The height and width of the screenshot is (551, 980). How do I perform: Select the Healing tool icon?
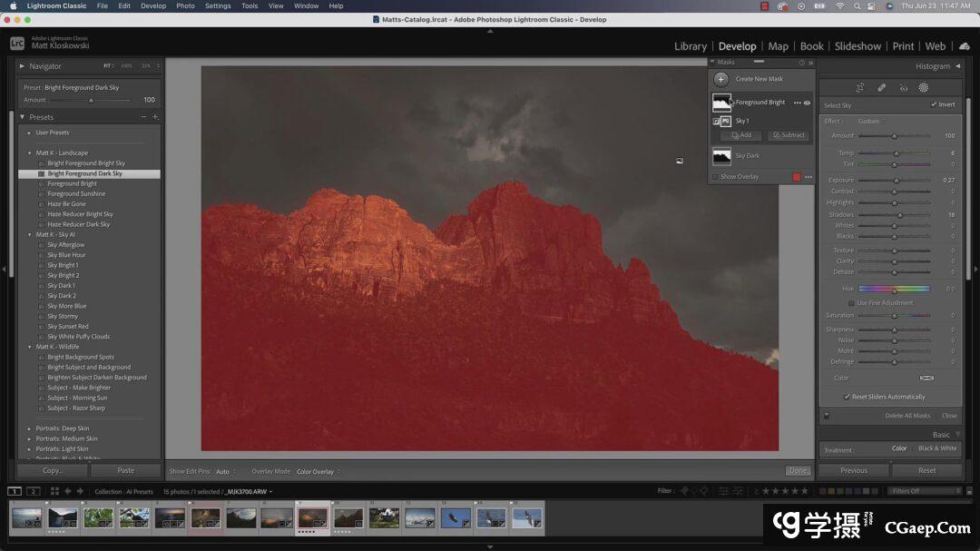pos(881,88)
